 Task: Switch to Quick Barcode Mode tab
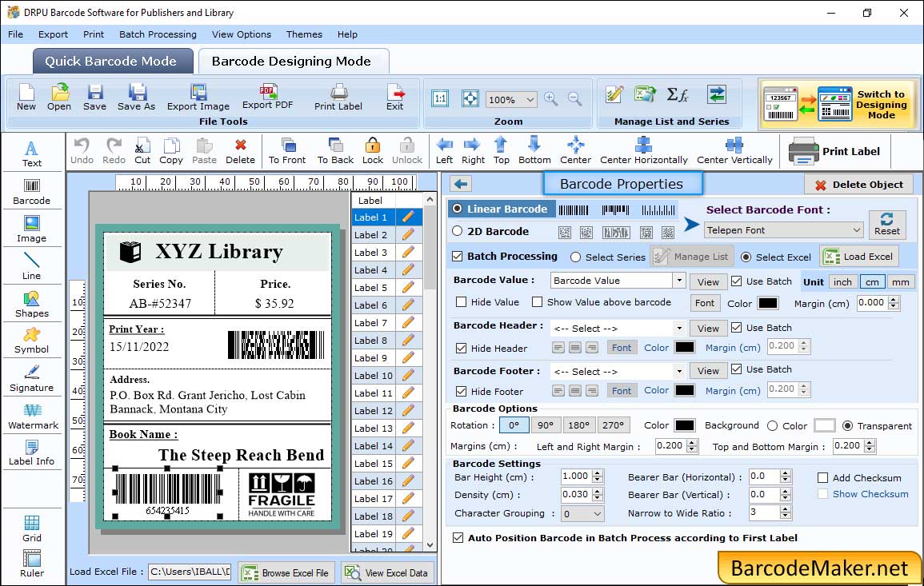[x=111, y=62]
